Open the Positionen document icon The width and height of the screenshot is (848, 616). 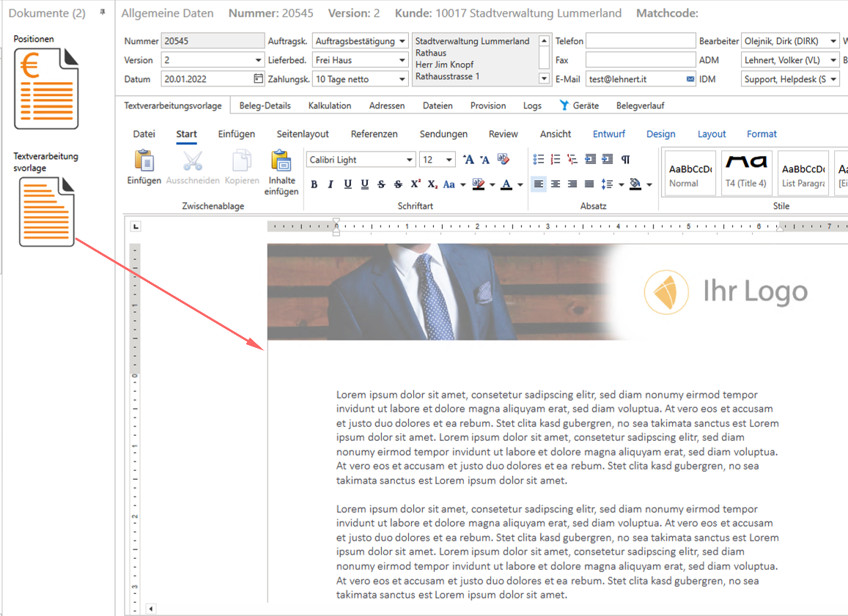click(45, 89)
